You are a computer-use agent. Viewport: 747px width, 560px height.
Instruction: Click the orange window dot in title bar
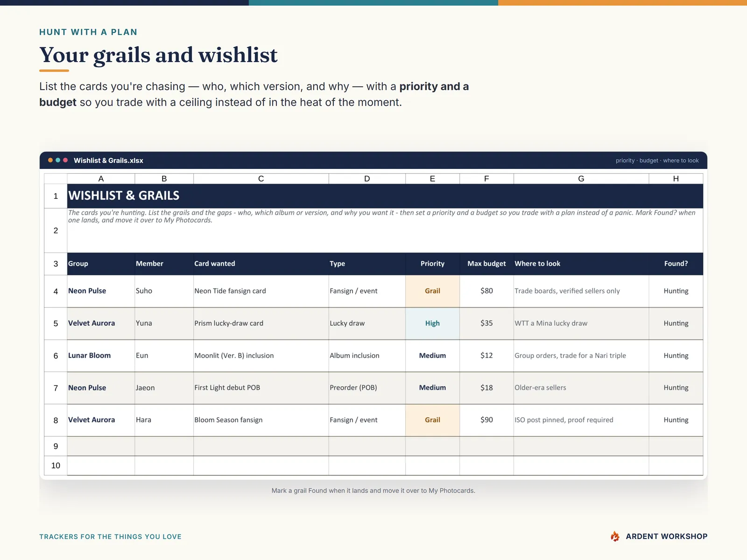pyautogui.click(x=50, y=160)
